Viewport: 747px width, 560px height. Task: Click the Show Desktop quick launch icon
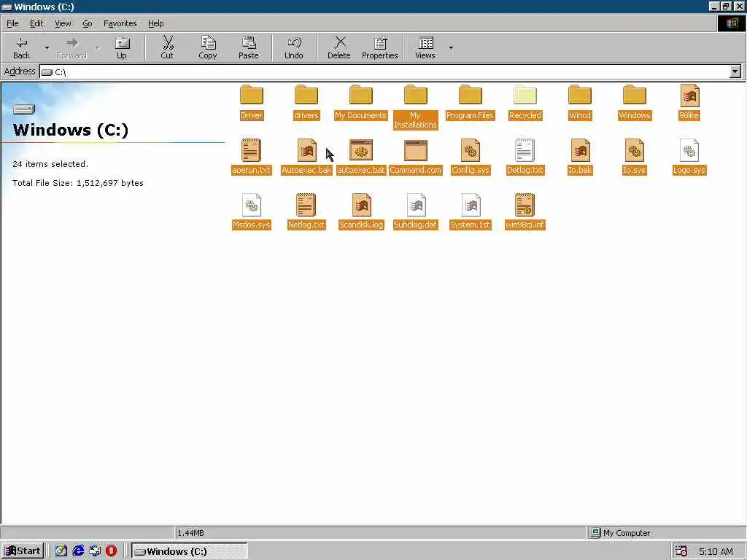point(61,551)
